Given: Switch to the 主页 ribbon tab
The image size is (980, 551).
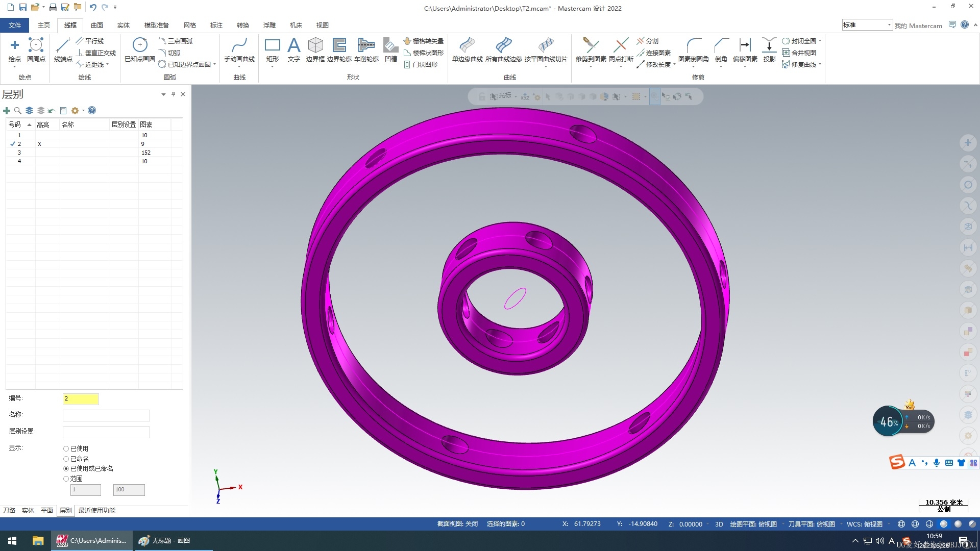Looking at the screenshot, I should pos(44,26).
